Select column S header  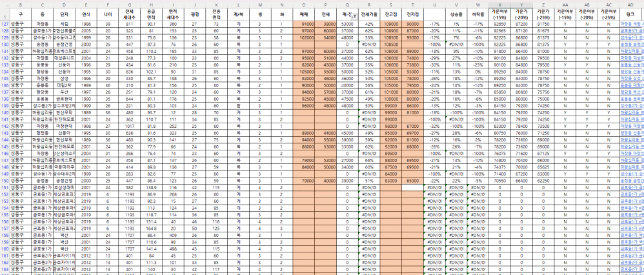[390, 4]
